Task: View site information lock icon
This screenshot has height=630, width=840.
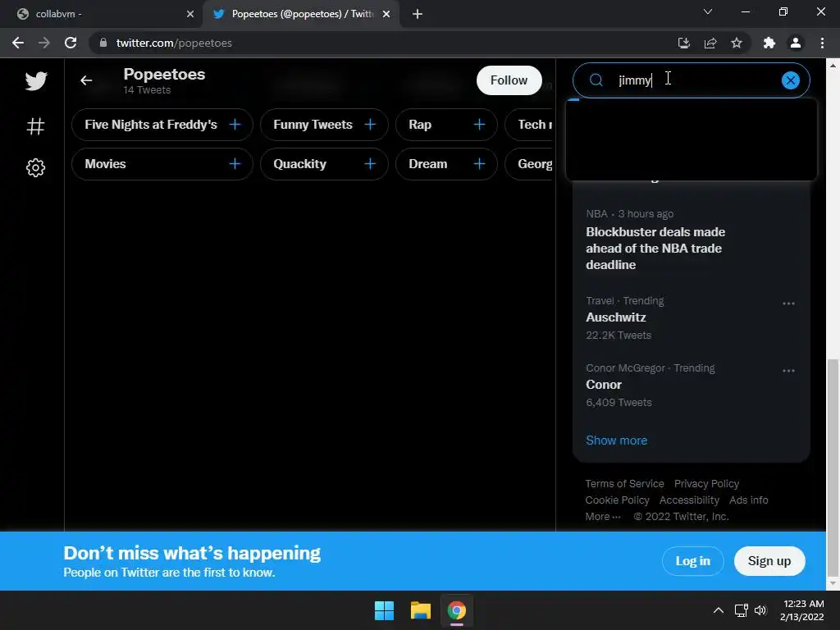Action: (x=103, y=43)
